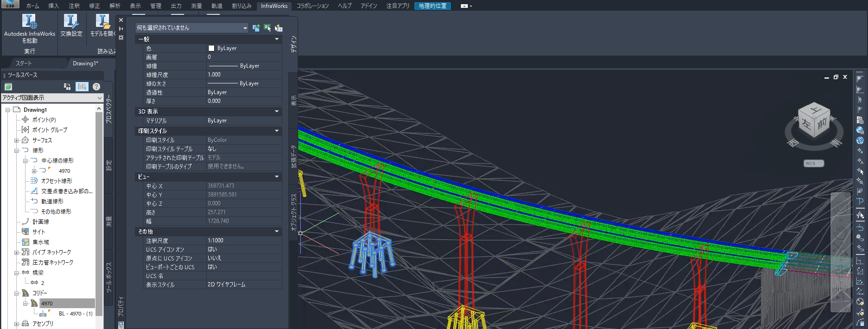This screenshot has height=329, width=868.
Task: Select BL - 4970 - (1) baseline item
Action: pyautogui.click(x=76, y=314)
